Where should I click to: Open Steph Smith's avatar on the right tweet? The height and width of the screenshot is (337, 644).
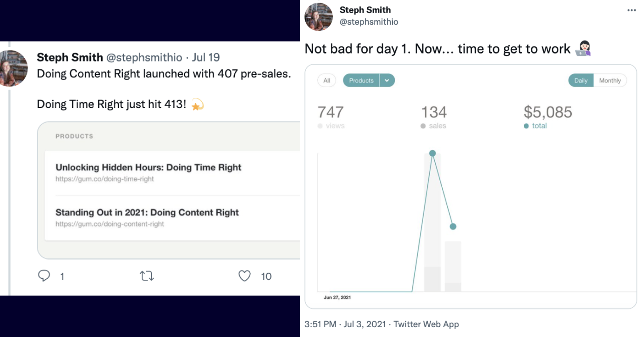(x=318, y=16)
